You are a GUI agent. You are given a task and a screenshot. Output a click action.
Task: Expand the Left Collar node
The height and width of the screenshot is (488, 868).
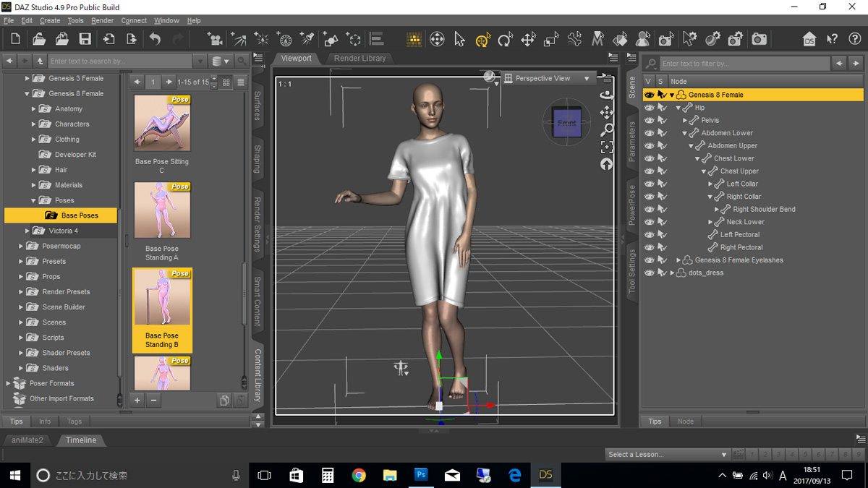tap(710, 184)
